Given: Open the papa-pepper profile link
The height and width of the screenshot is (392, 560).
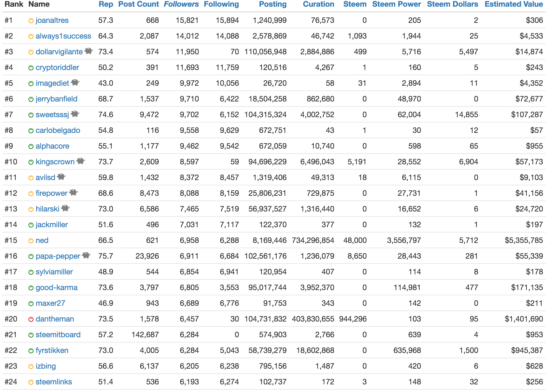Looking at the screenshot, I should pos(58,256).
